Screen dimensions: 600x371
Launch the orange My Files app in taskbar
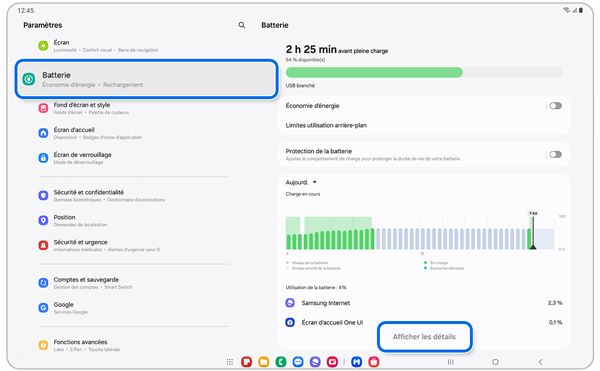pyautogui.click(x=264, y=361)
